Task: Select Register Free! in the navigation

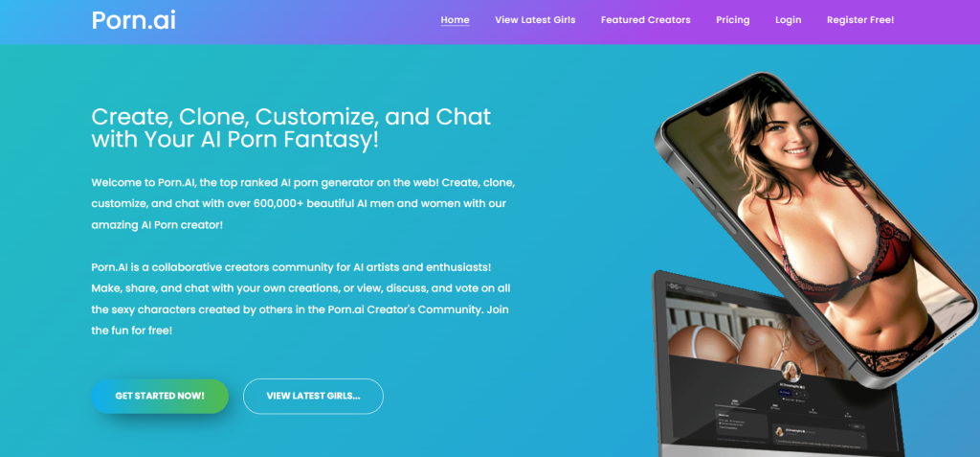Action: coord(860,20)
